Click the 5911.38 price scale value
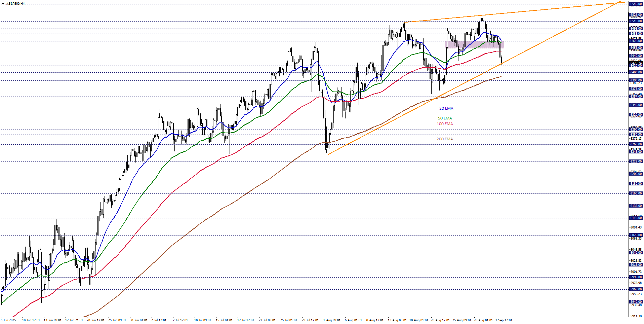644x324 pixels. (636, 316)
